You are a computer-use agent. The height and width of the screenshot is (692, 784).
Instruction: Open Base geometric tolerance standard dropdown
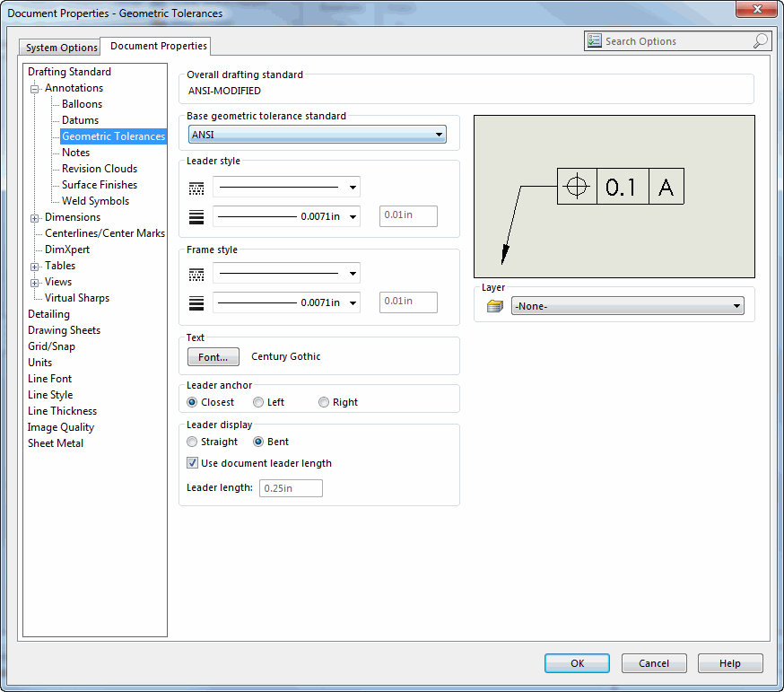click(x=317, y=134)
